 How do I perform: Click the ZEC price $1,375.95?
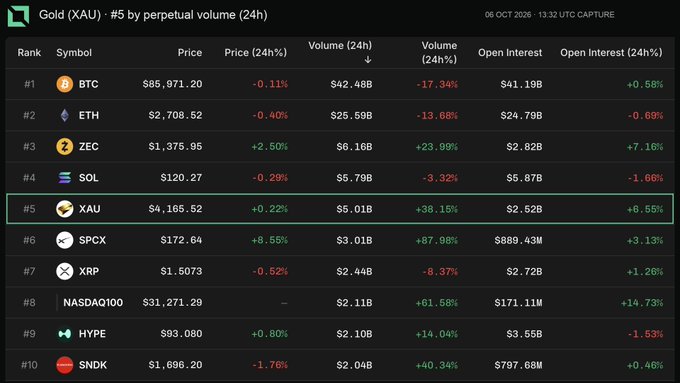(175, 147)
